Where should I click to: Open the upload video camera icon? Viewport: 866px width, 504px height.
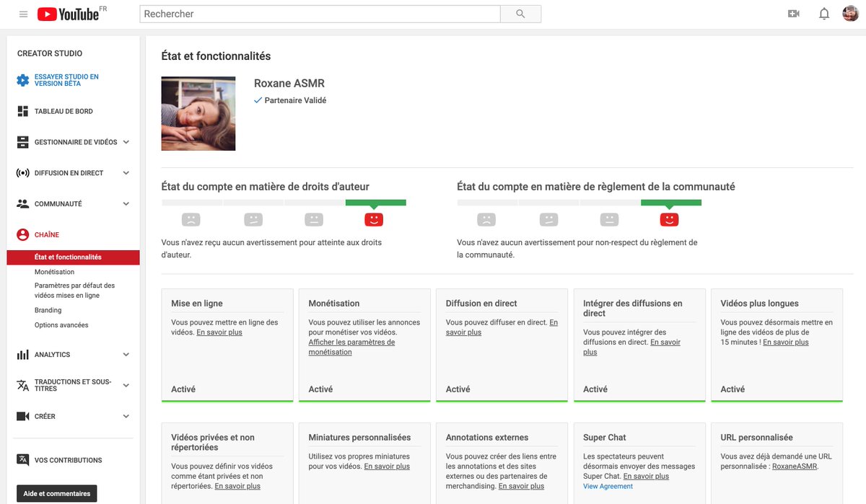(794, 14)
